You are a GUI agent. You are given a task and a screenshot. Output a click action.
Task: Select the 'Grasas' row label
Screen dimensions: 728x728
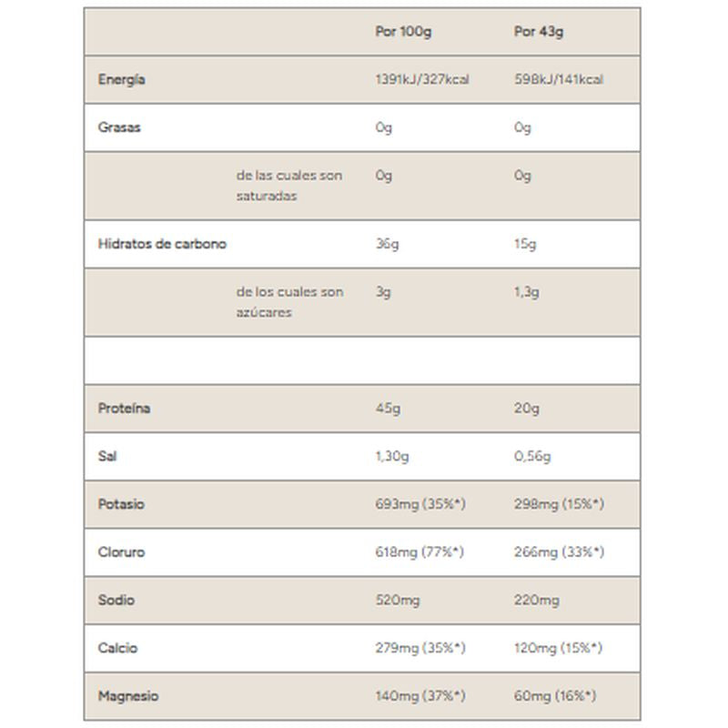pos(119,127)
